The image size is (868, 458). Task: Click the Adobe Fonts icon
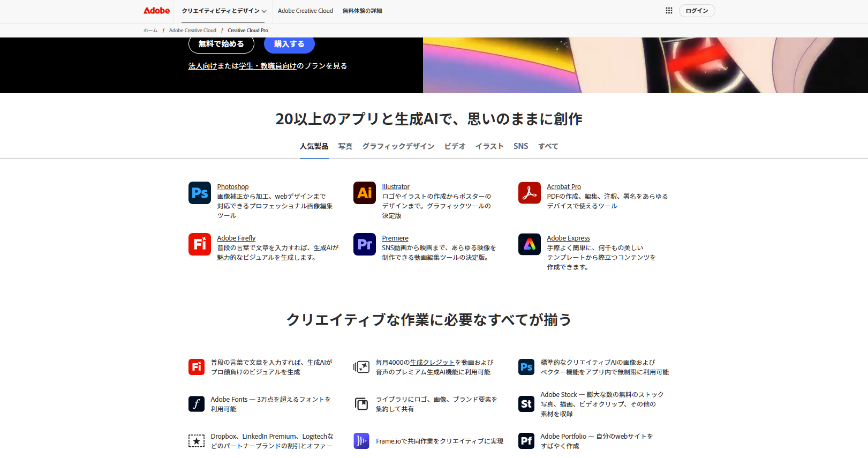pos(197,404)
